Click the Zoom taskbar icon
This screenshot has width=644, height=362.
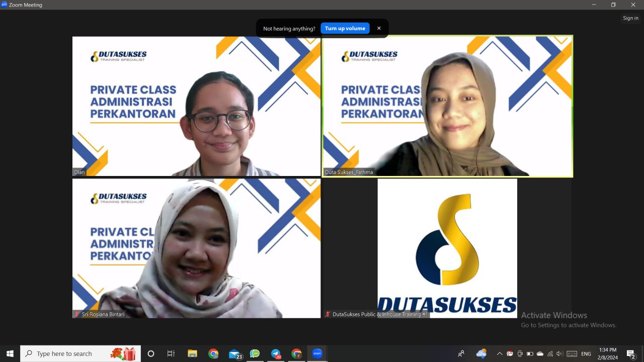317,353
